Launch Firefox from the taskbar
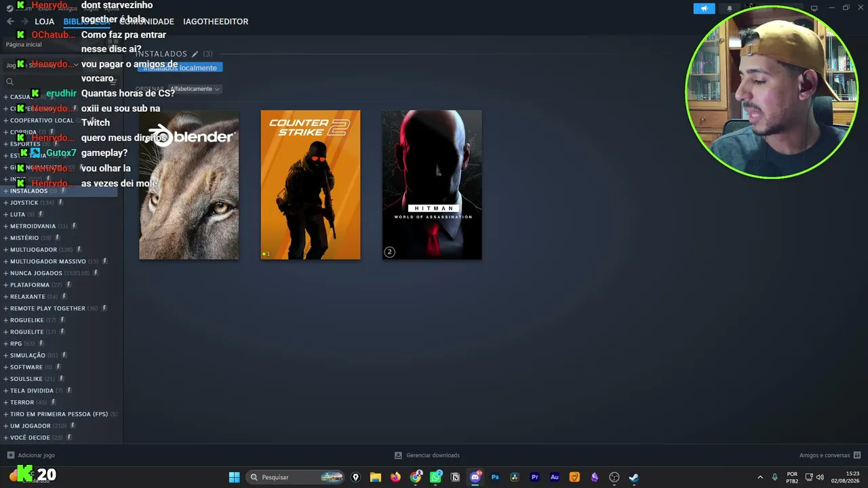 [395, 477]
